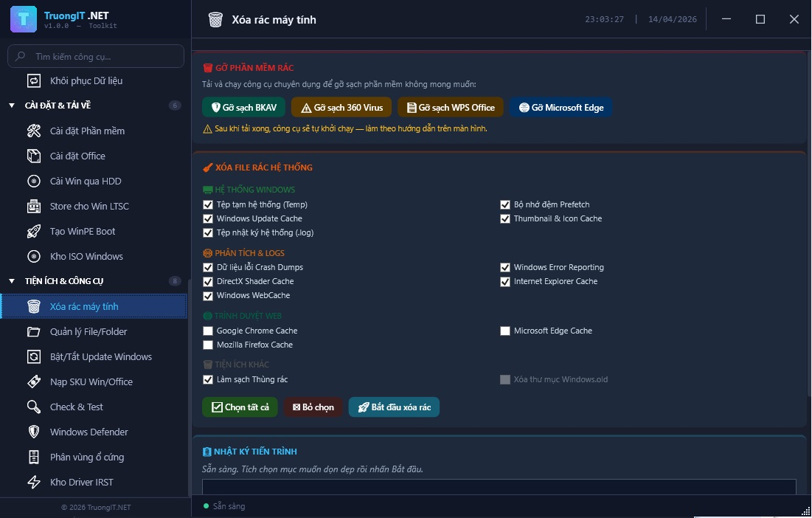
Task: Collapse the CÀI ĐẶT & TẢI VỀ section
Action: (x=12, y=106)
